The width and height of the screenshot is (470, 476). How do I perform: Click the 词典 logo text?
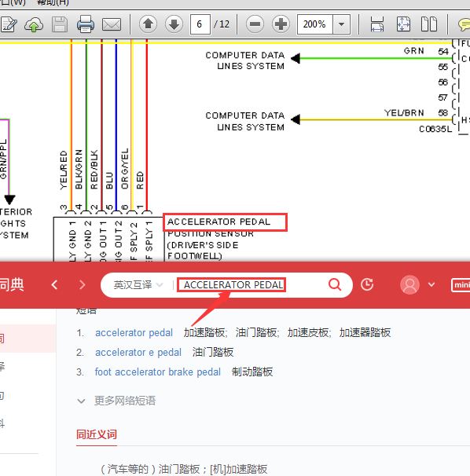(x=12, y=285)
